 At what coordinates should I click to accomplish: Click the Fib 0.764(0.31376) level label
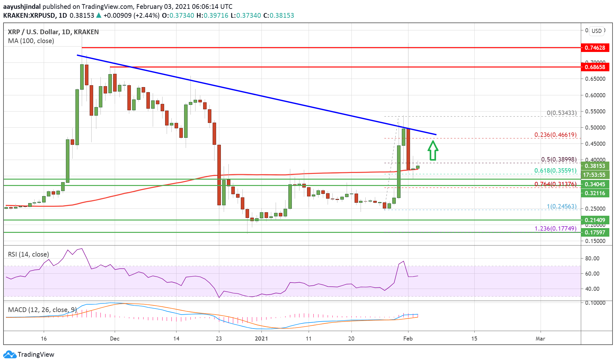pos(555,184)
